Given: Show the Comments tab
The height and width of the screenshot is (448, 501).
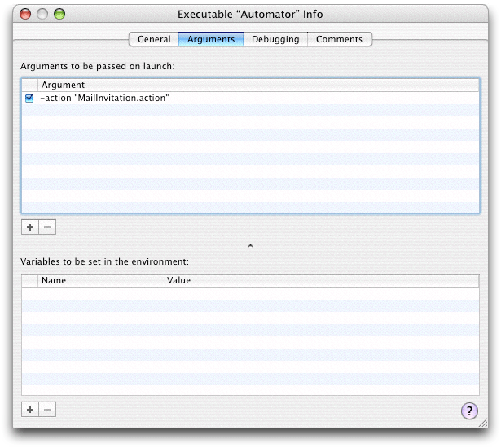Looking at the screenshot, I should [x=340, y=39].
